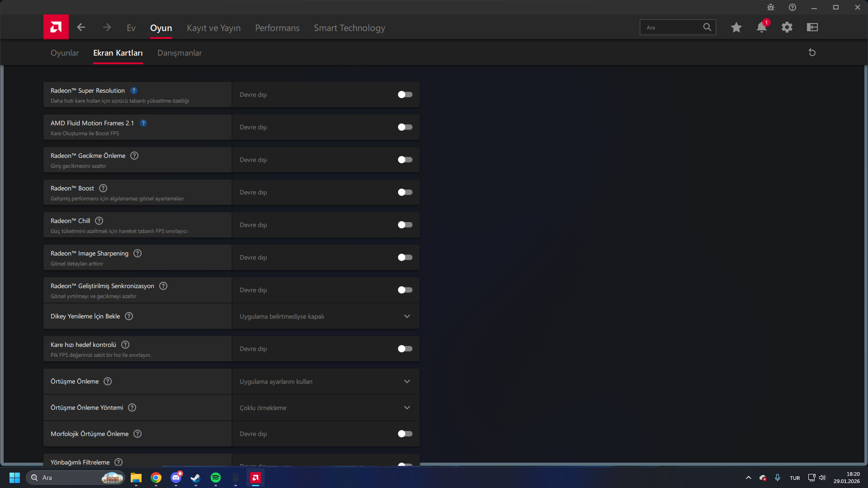Show help for Radeon Chill
The image size is (868, 488).
(99, 221)
